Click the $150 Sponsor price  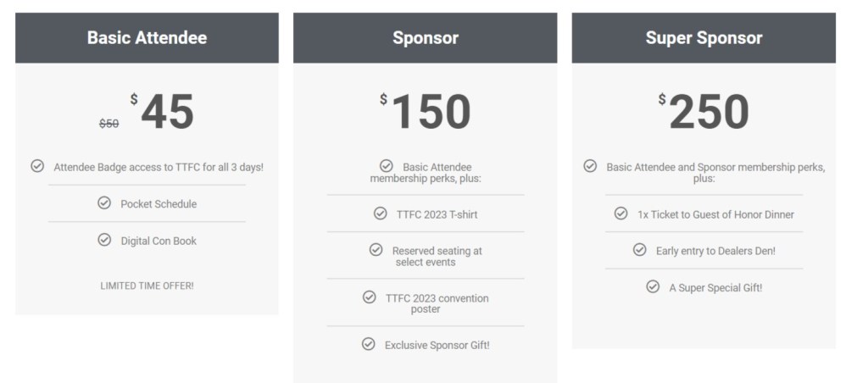(430, 112)
